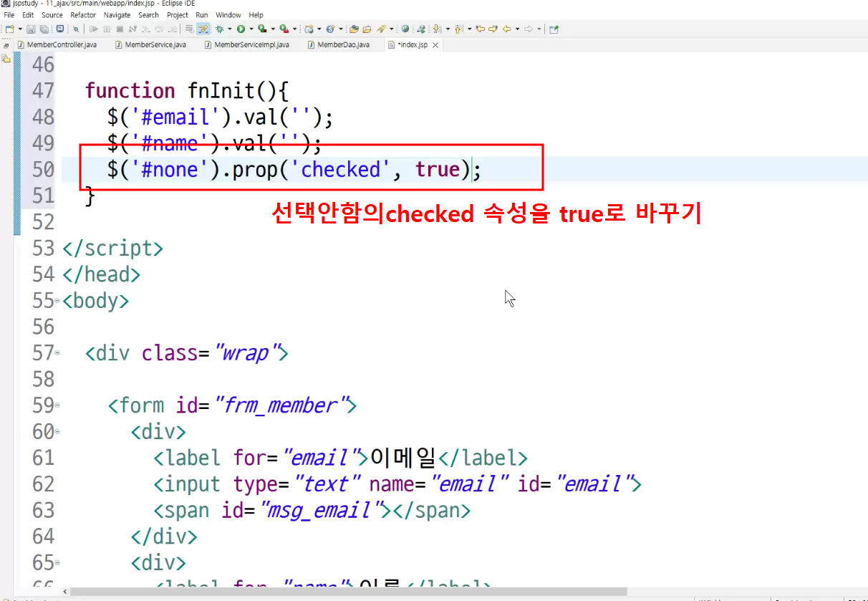The height and width of the screenshot is (601, 868).
Task: Open the Search dropdown arrow
Action: pyautogui.click(x=391, y=29)
